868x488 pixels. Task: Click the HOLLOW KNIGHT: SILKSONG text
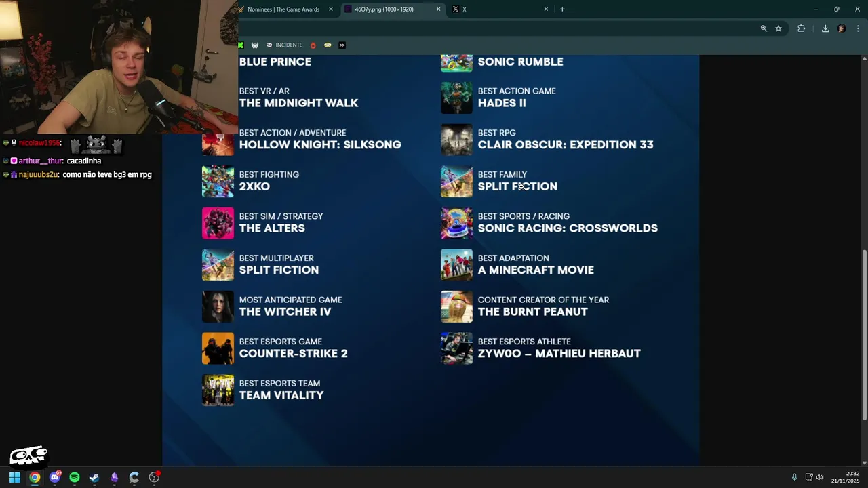coord(320,145)
